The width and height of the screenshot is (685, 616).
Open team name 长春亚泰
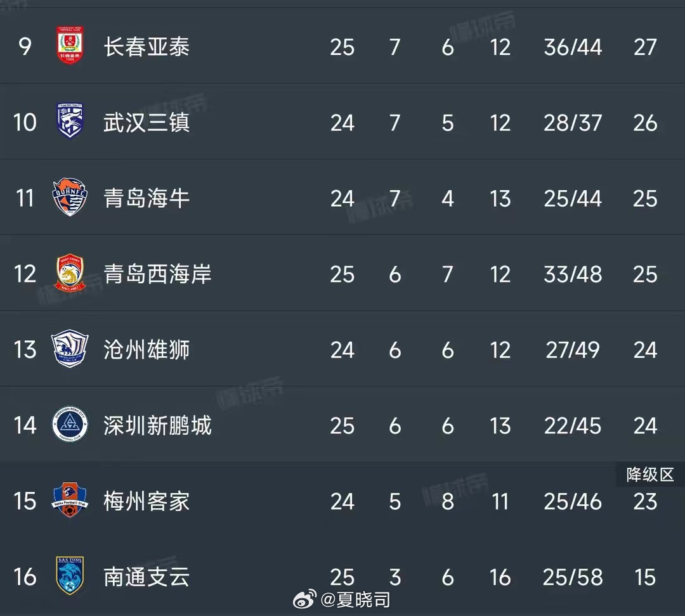point(147,47)
